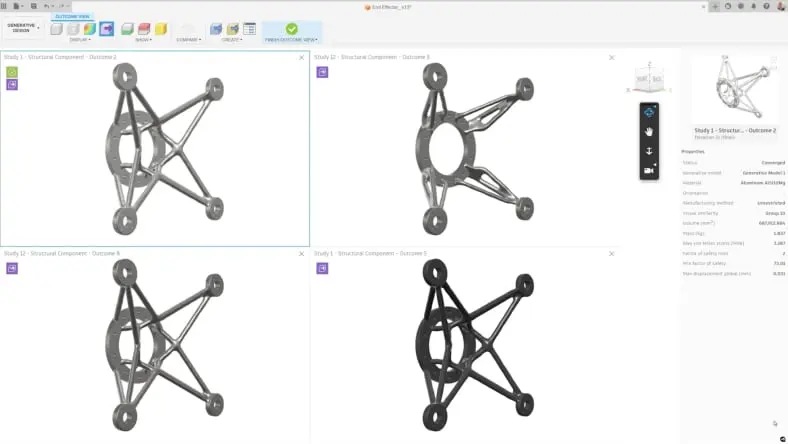Screen dimensions: 788x444
Task: Select the Zoom navigation tool
Action: pos(649,151)
